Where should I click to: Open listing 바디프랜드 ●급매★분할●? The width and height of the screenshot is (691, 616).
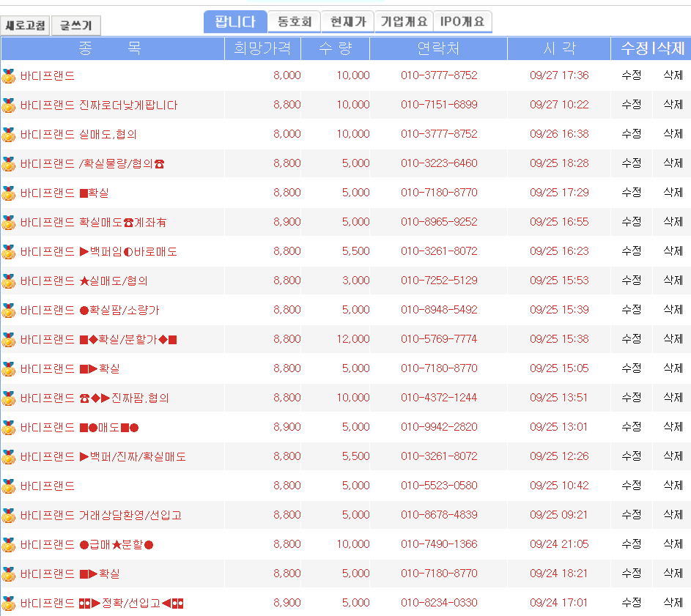tap(86, 545)
